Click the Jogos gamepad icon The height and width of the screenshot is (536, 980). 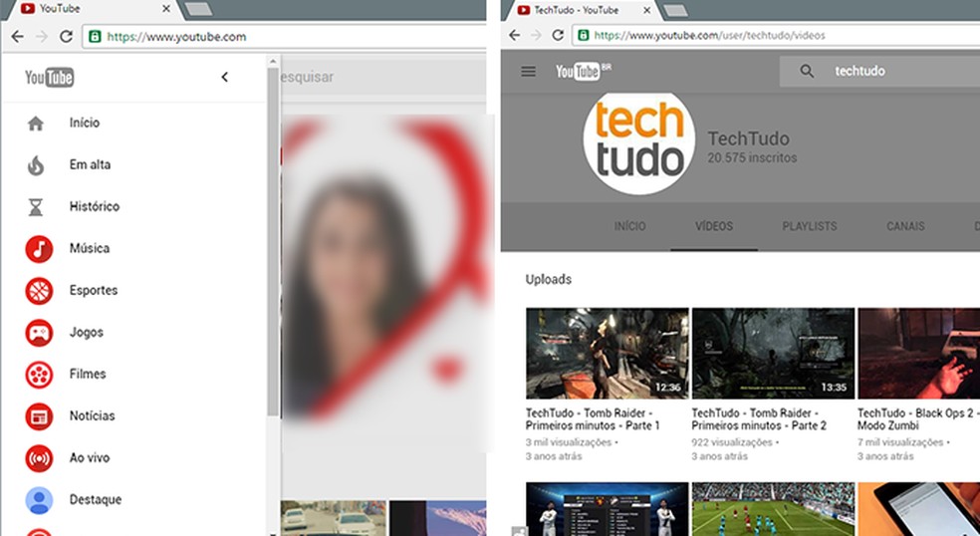click(39, 332)
